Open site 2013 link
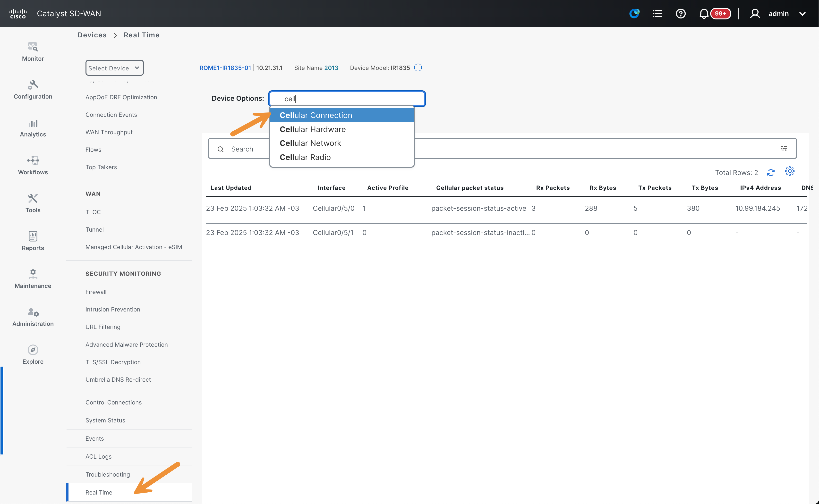The height and width of the screenshot is (504, 819). click(x=331, y=68)
